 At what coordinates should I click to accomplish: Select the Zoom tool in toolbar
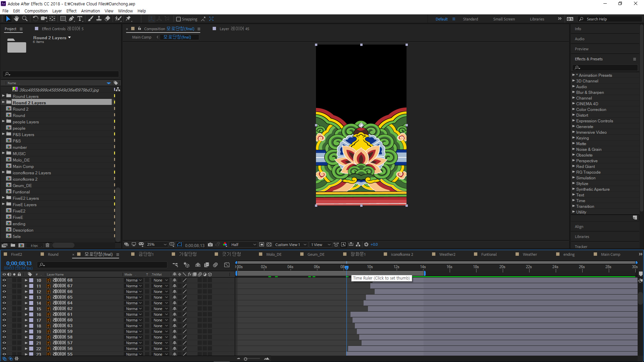[x=25, y=19]
